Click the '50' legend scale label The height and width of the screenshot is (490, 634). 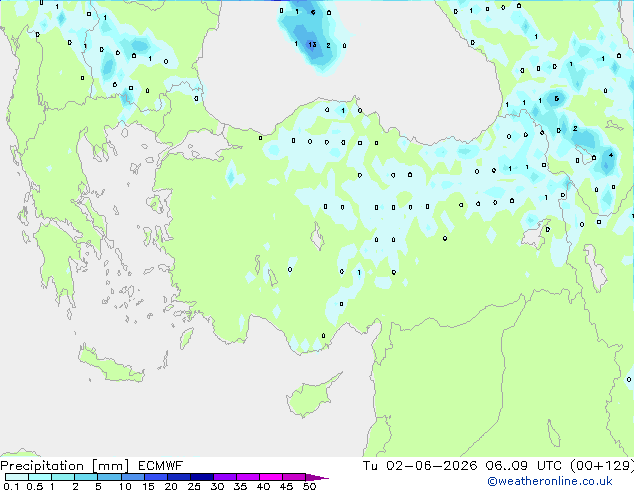tap(310, 486)
